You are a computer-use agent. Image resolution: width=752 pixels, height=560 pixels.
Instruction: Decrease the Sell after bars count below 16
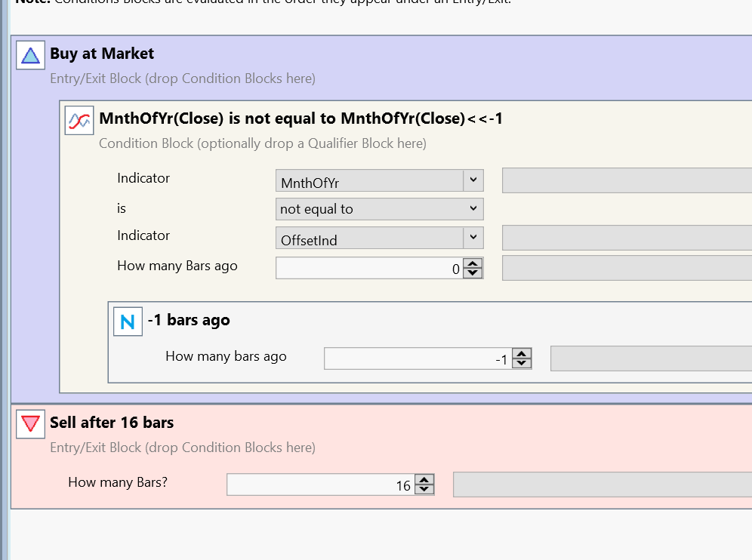pos(424,490)
